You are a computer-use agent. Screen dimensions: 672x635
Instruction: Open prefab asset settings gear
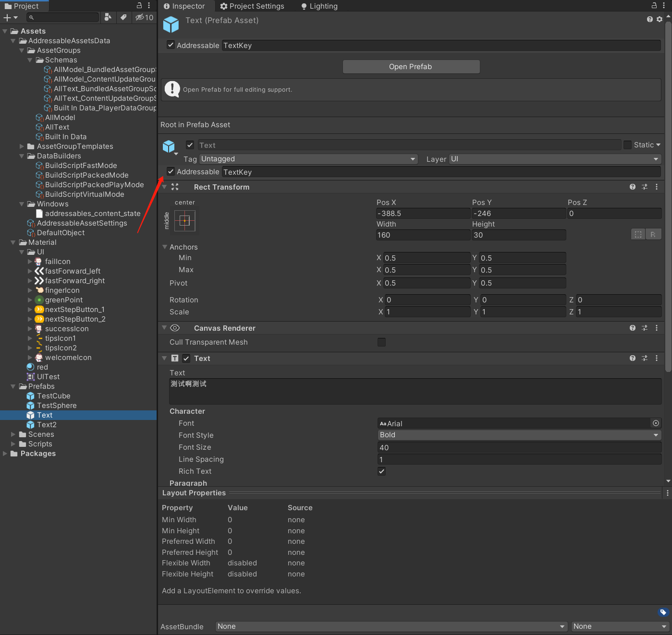[660, 19]
